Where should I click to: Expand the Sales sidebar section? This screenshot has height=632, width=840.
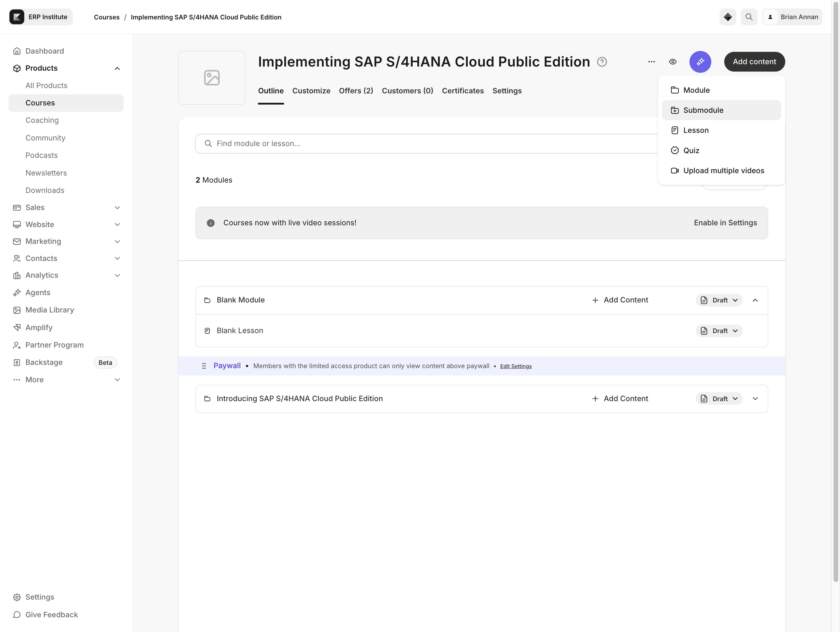pyautogui.click(x=117, y=207)
